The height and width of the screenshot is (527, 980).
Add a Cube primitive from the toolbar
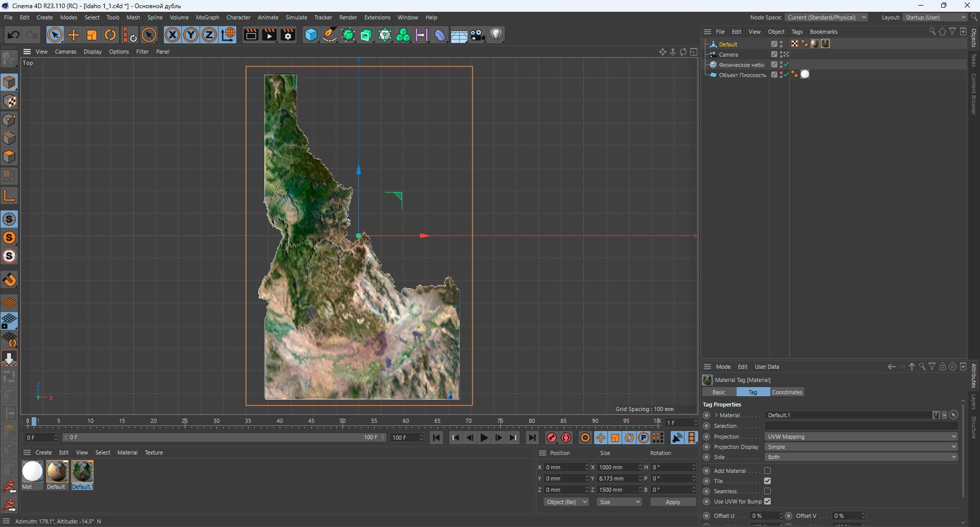click(311, 35)
